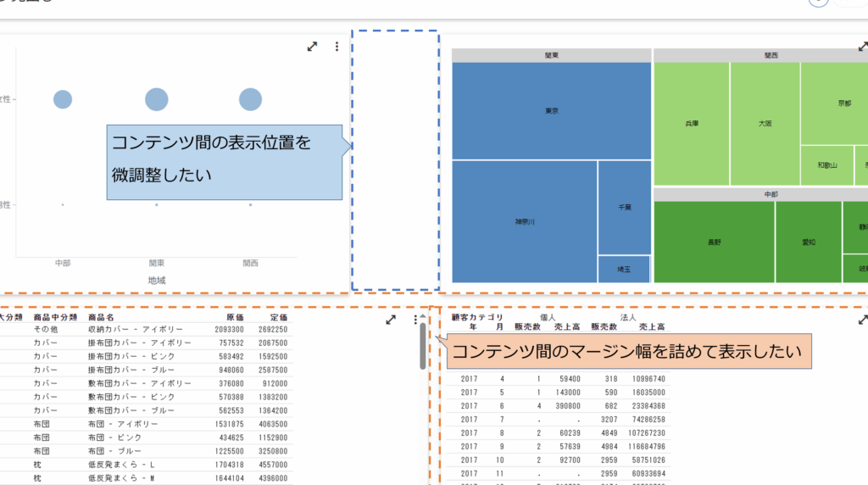Viewport: 868px width, 485px height.
Task: Select the 神奈川 tile in the treemap
Action: pyautogui.click(x=525, y=221)
